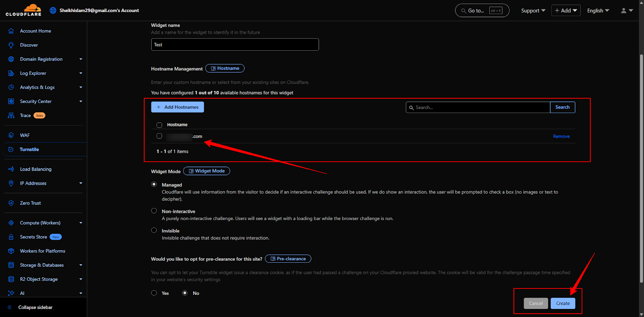
Task: Remove the .com hostname
Action: point(561,136)
